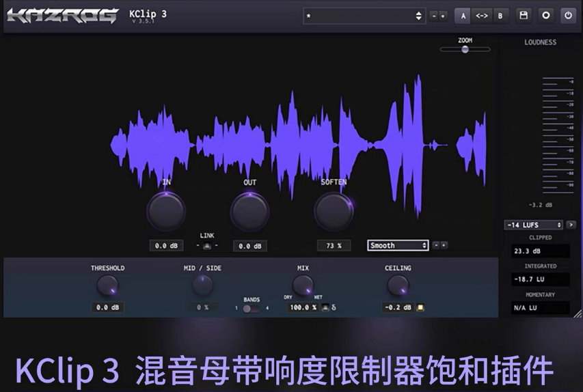Select next clip mode with plus button
The height and width of the screenshot is (392, 583).
444,245
